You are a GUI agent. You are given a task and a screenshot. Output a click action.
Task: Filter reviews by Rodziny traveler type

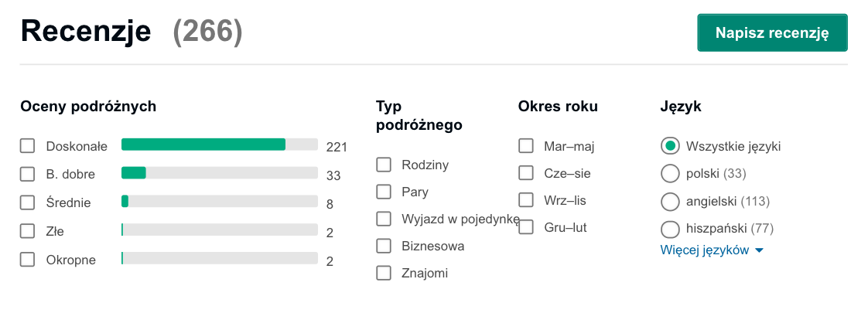[384, 165]
